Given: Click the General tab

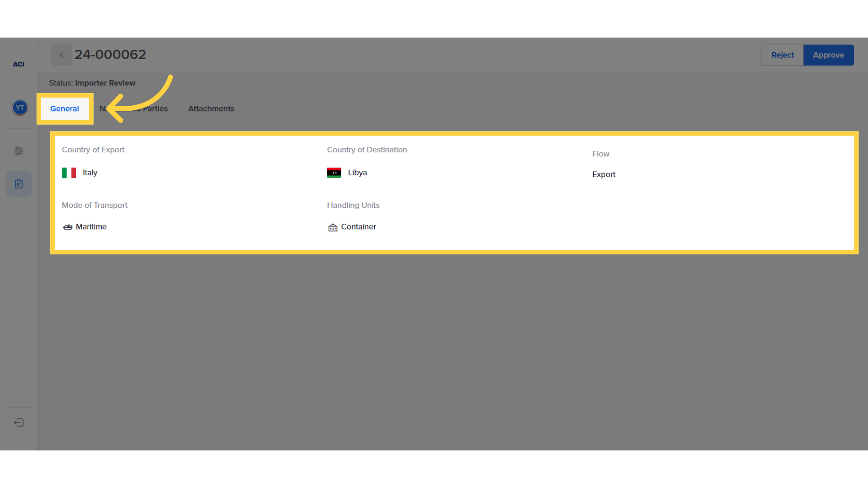Looking at the screenshot, I should 65,108.
